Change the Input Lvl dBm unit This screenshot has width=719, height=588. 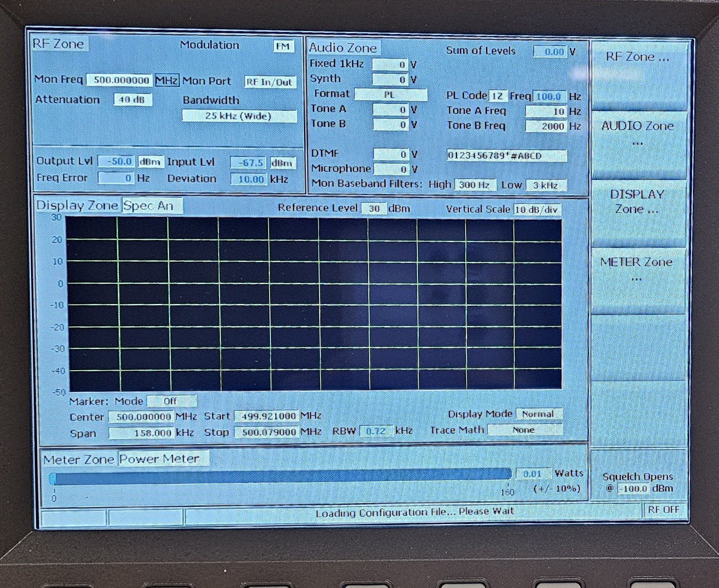[282, 163]
